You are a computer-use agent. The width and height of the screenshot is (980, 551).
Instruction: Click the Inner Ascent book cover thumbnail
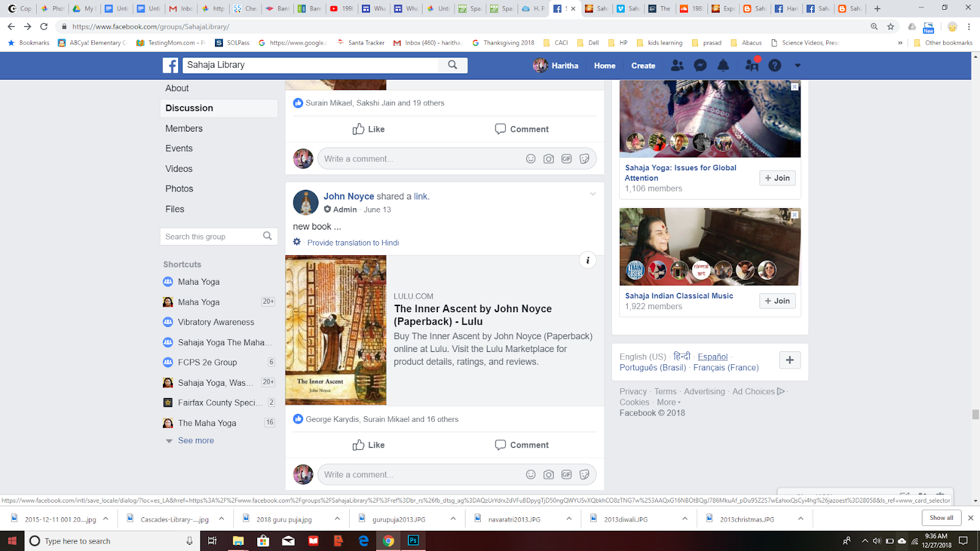point(336,330)
